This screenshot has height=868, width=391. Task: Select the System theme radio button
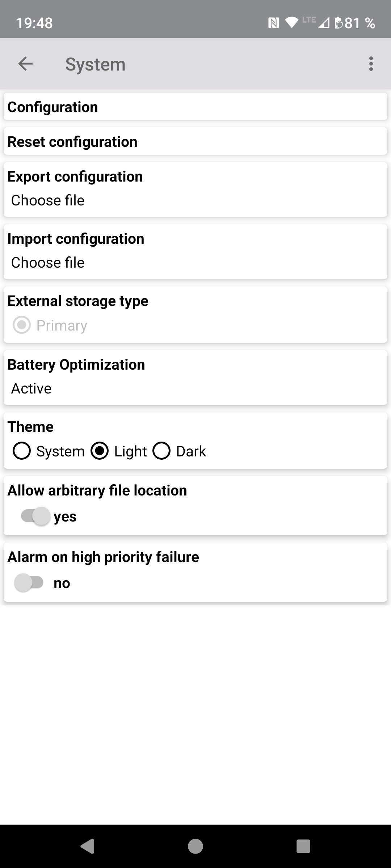click(22, 451)
